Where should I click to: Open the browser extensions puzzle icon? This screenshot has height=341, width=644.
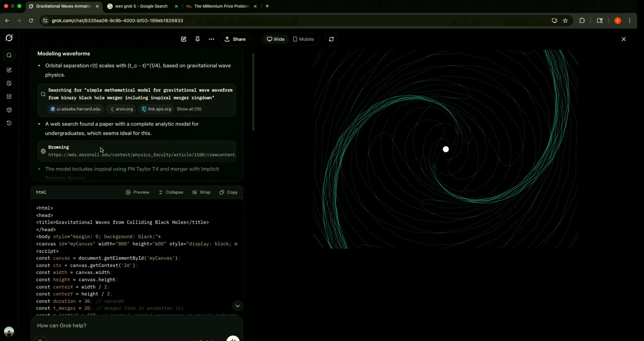582,21
